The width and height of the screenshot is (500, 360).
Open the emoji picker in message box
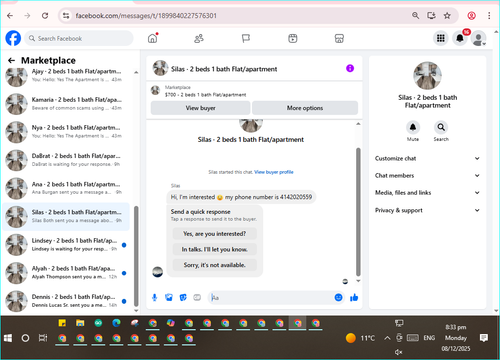338,297
